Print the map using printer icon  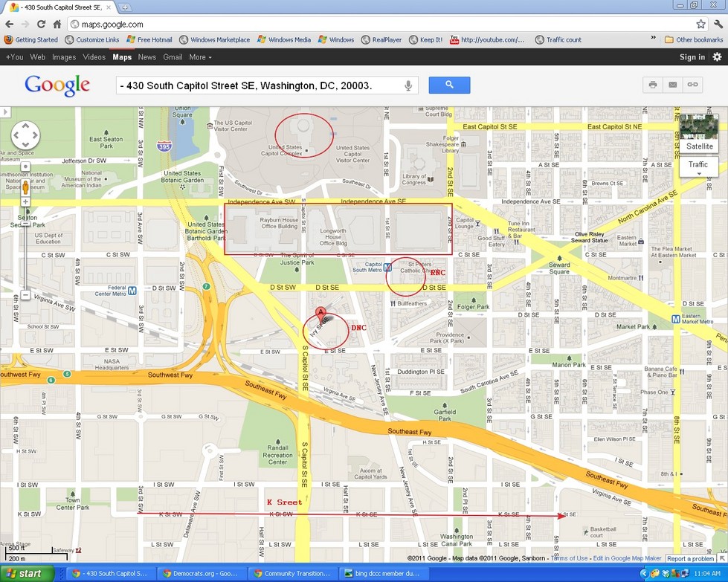click(x=653, y=85)
